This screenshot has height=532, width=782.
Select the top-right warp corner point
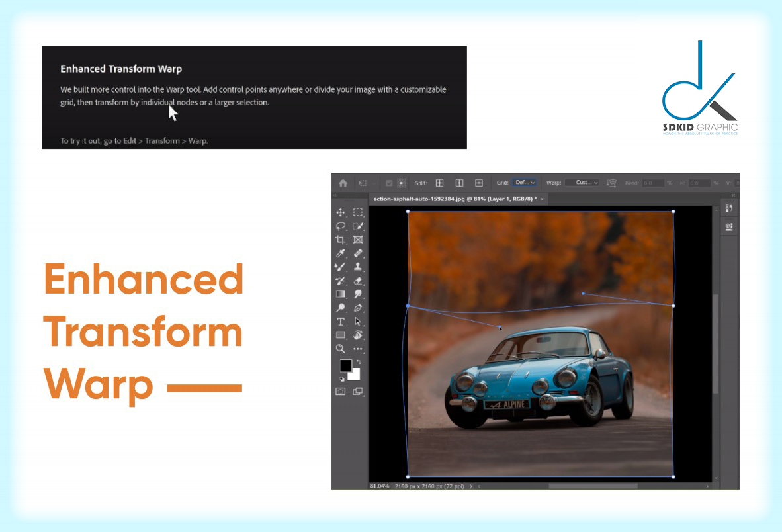pyautogui.click(x=673, y=211)
